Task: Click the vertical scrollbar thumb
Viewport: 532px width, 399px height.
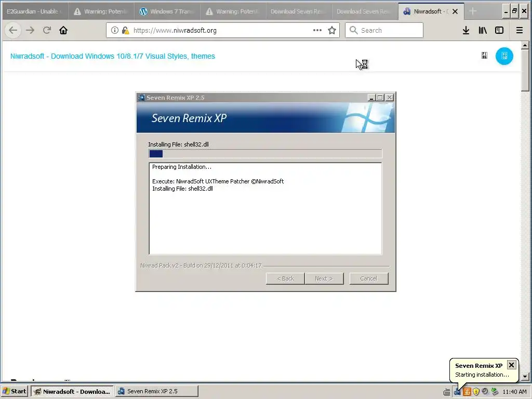Action: [525, 70]
